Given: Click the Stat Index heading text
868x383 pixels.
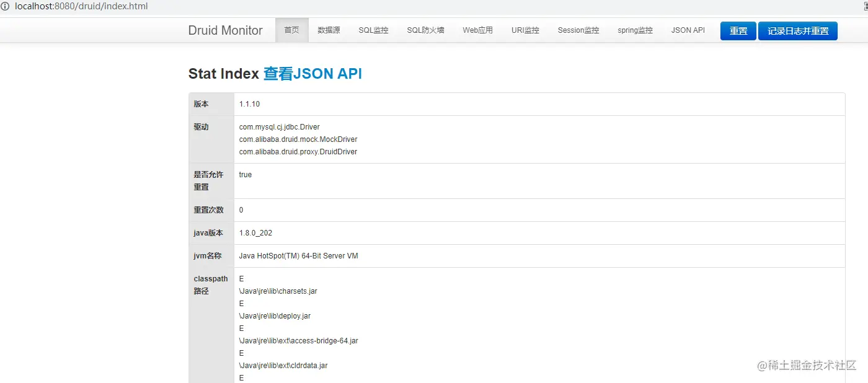Looking at the screenshot, I should coord(223,74).
